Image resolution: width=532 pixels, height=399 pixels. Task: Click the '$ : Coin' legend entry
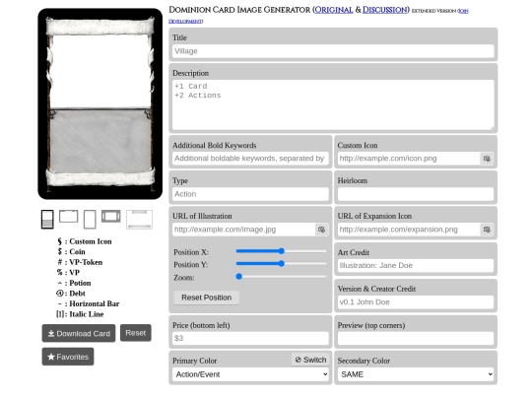pyautogui.click(x=71, y=252)
